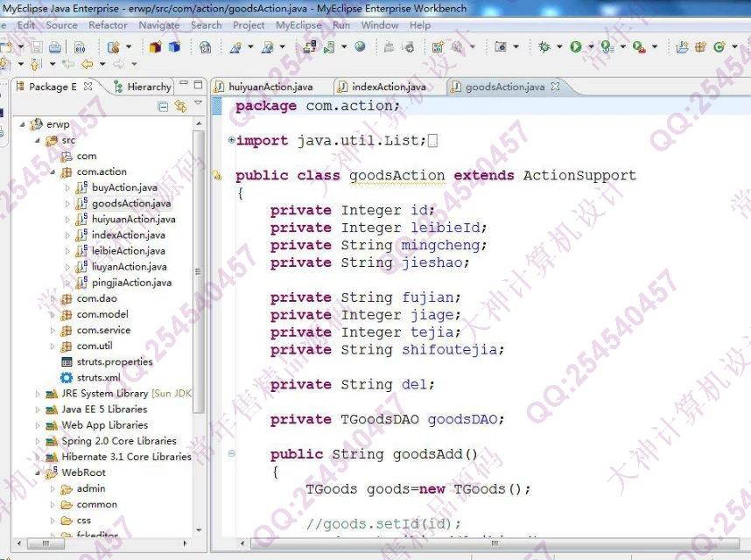This screenshot has width=751, height=560.
Task: Click the binary 010 toolbar icon
Action: pyautogui.click(x=80, y=47)
